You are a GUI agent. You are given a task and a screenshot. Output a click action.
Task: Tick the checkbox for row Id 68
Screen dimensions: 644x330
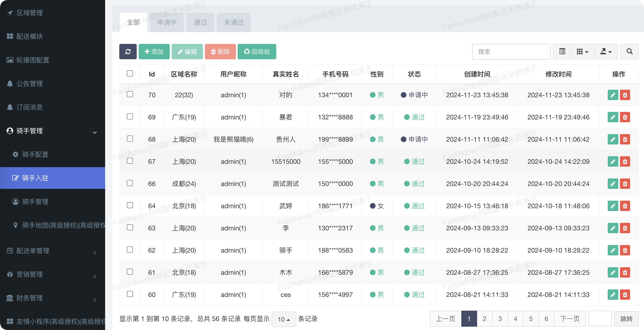130,139
